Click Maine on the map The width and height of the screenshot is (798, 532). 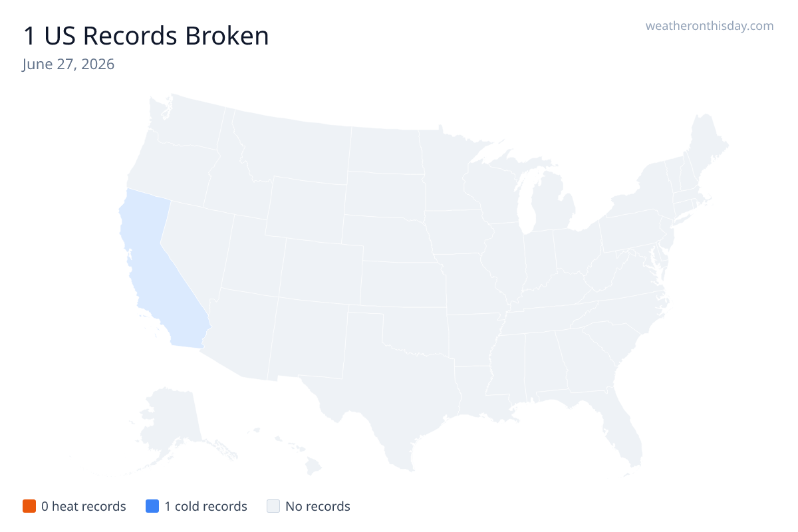(x=706, y=146)
